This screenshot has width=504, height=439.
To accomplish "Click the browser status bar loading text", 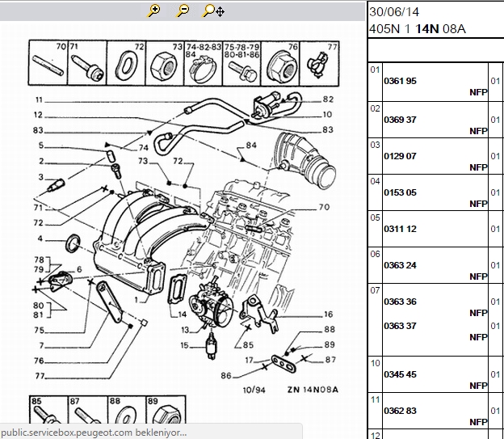I will [94, 433].
